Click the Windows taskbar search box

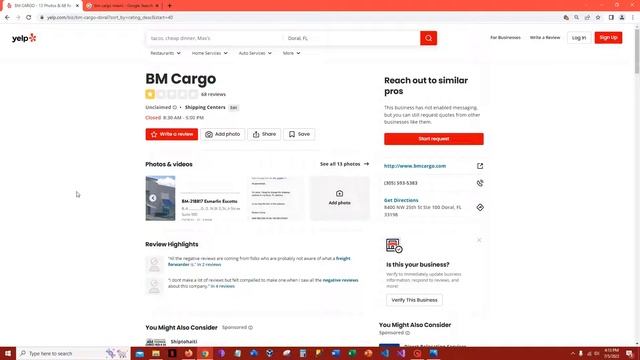tap(73, 353)
